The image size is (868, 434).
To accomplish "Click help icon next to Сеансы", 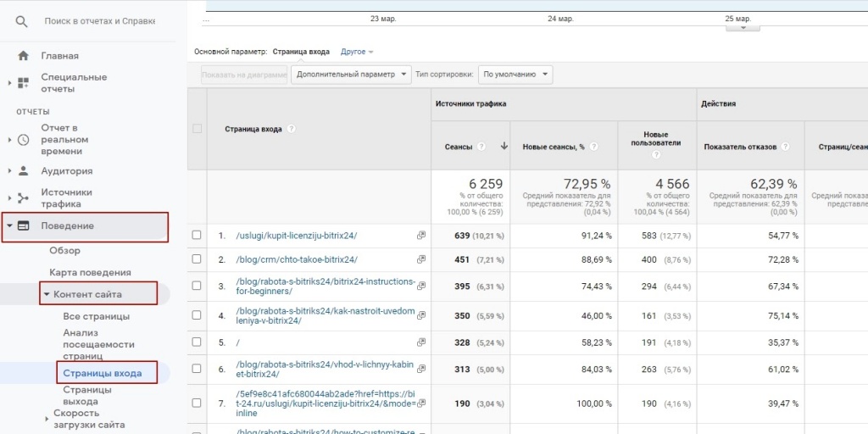I will coord(481,147).
